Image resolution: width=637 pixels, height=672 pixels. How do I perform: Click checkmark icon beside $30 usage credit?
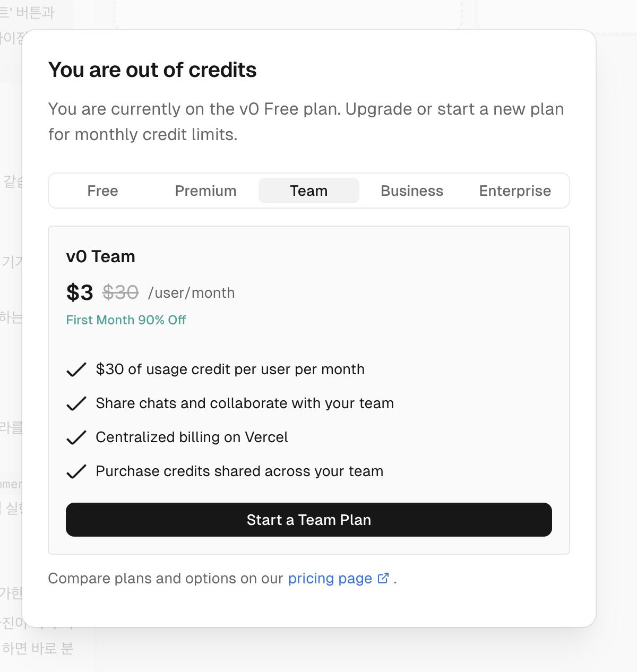pyautogui.click(x=76, y=369)
